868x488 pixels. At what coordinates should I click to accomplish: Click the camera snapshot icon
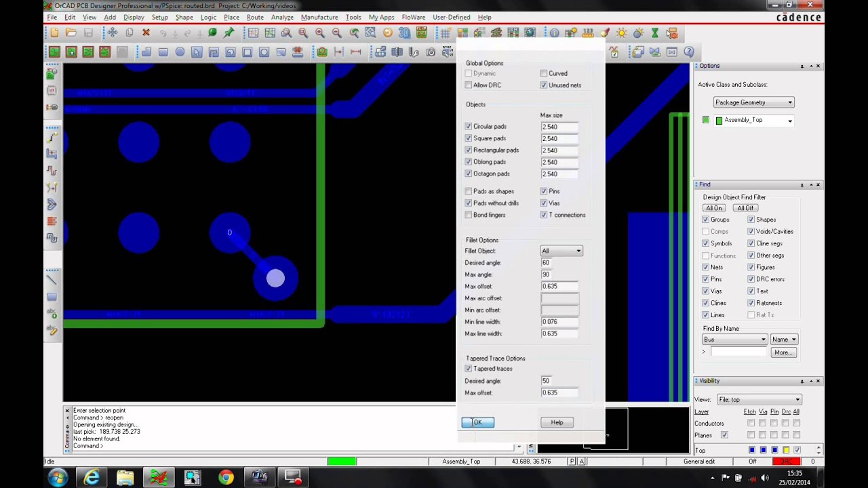point(431,52)
